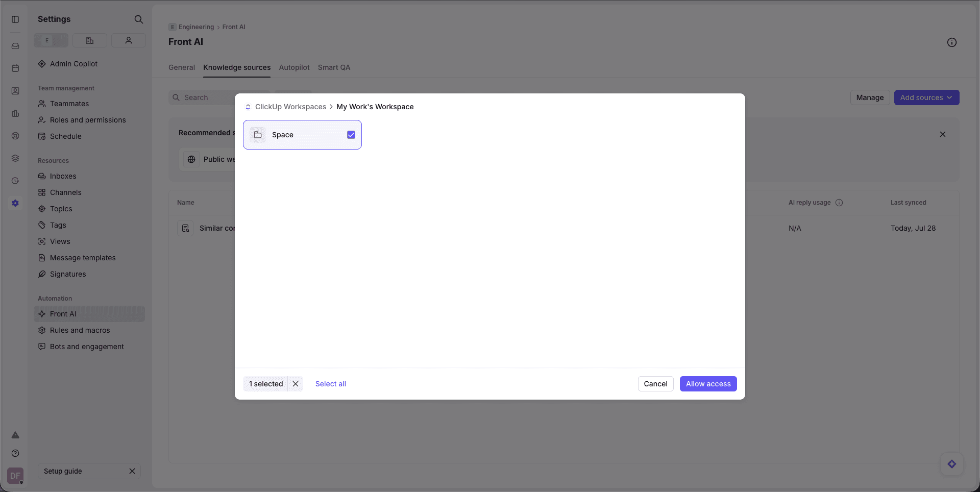Image resolution: width=980 pixels, height=492 pixels.
Task: Open the help question mark icon
Action: [15, 453]
